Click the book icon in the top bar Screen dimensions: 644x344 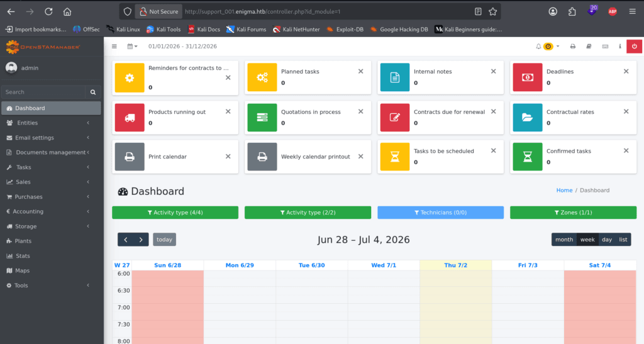coord(589,47)
